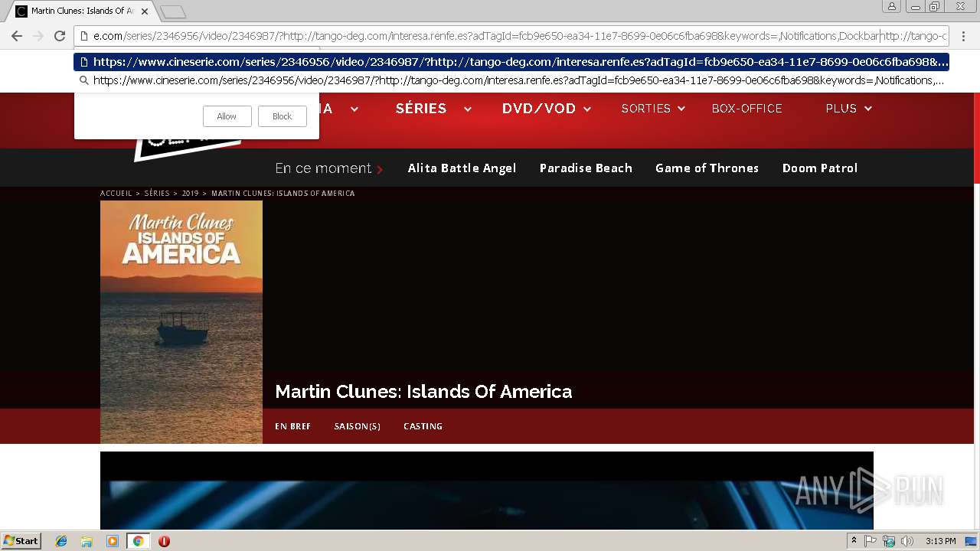This screenshot has width=980, height=551.
Task: Click Martin Clunes: Islands Of America breadcrumb
Action: coord(283,194)
